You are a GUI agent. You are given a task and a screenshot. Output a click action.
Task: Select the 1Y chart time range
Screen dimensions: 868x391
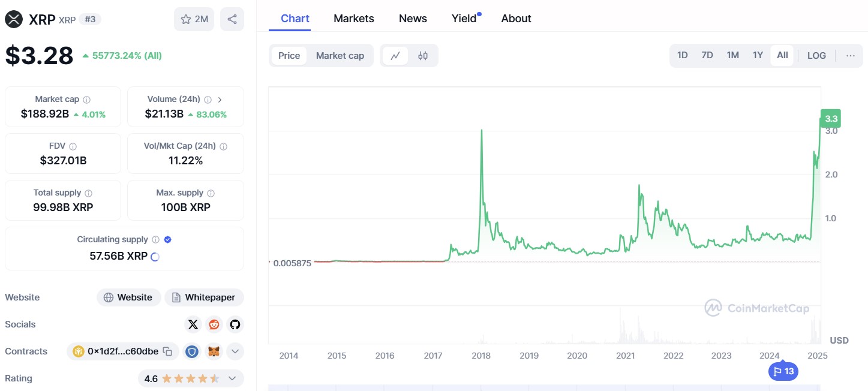tap(757, 55)
